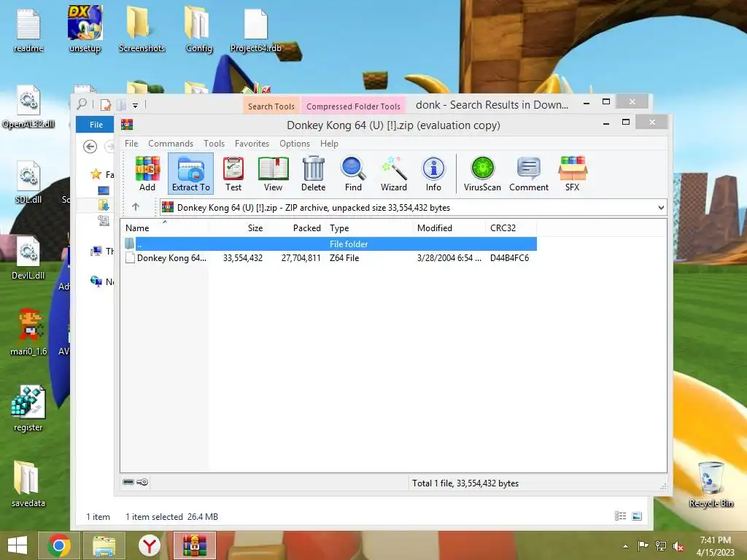This screenshot has height=560, width=747.
Task: Switch Explorer to large icons view
Action: click(x=637, y=516)
